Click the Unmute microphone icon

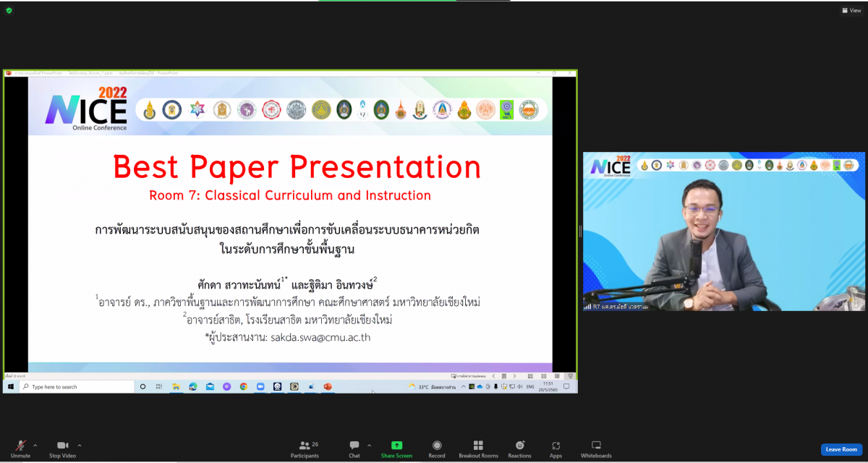pyautogui.click(x=20, y=445)
